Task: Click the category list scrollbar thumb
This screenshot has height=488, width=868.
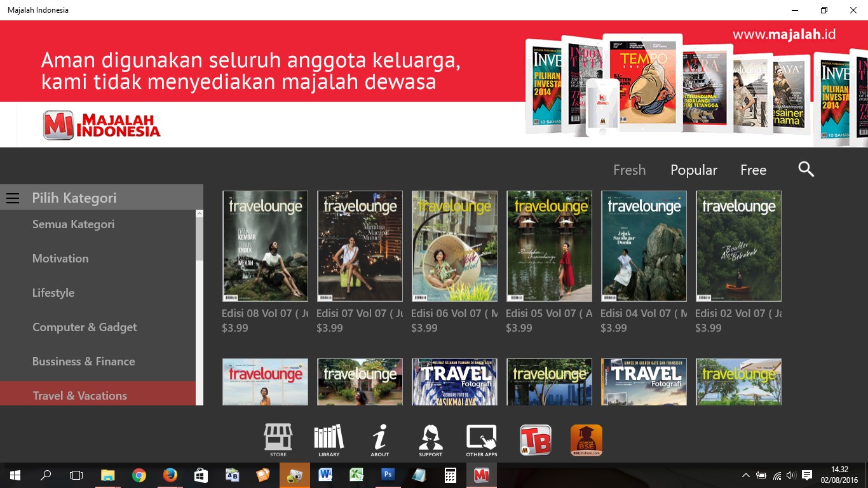Action: tap(200, 240)
